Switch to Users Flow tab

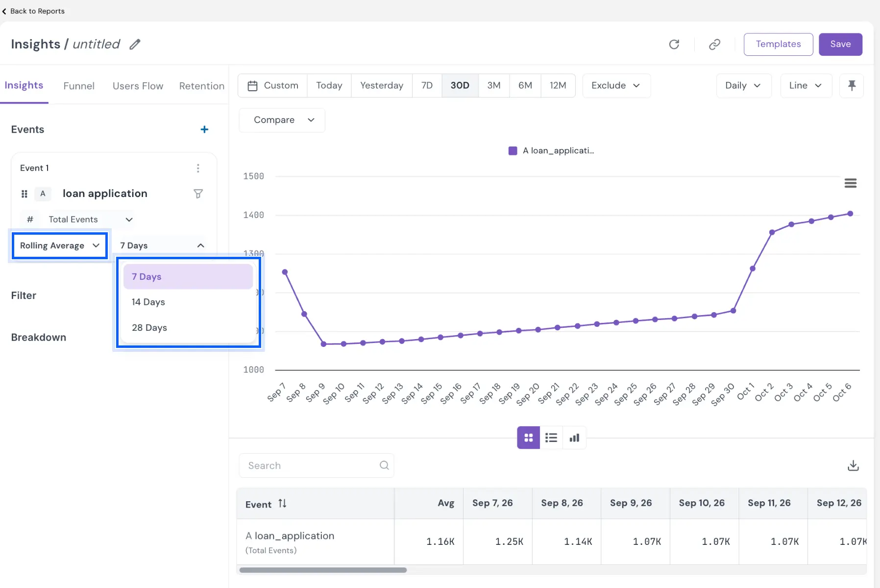click(x=138, y=86)
